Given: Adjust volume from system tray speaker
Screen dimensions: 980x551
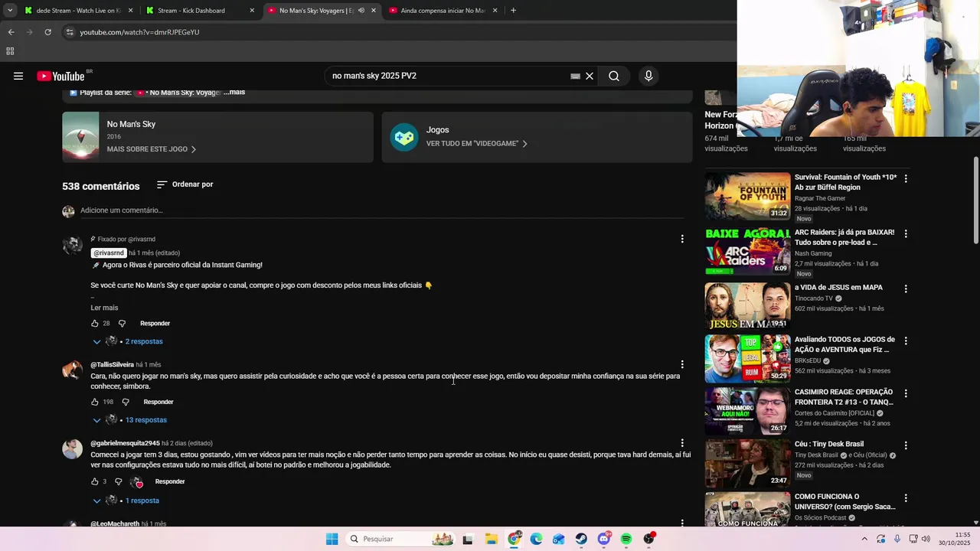Looking at the screenshot, I should tap(925, 539).
